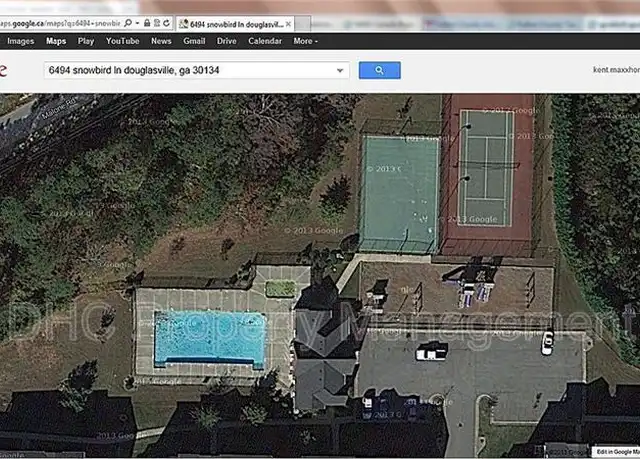Click the 6494 snowbird ln search input field
This screenshot has width=640, height=459.
tap(190, 70)
